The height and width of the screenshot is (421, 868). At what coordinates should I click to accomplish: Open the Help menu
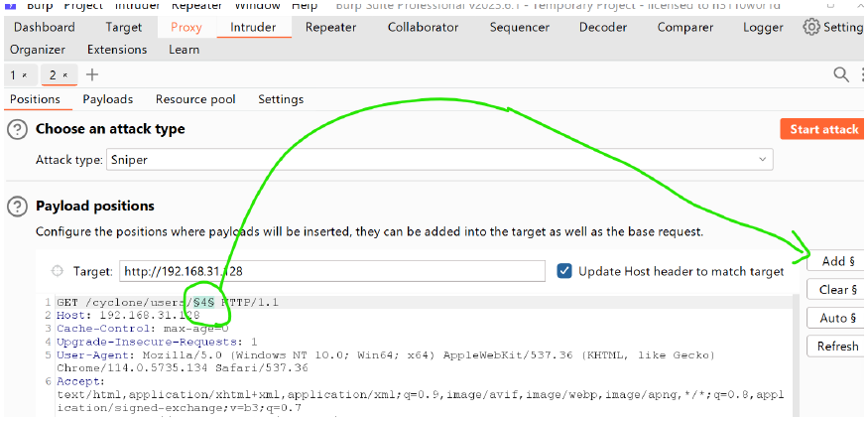pyautogui.click(x=305, y=6)
